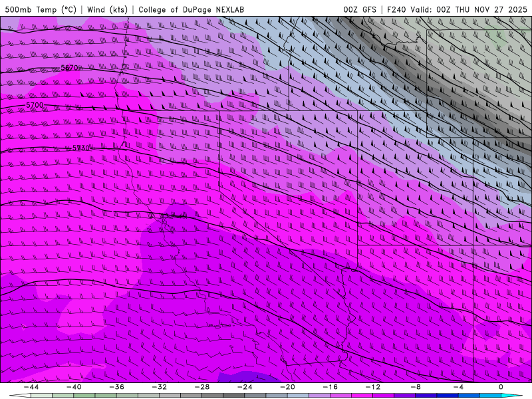This screenshot has height=399, width=532.
Task: Click the 5700 height contour label
Action: pos(35,105)
